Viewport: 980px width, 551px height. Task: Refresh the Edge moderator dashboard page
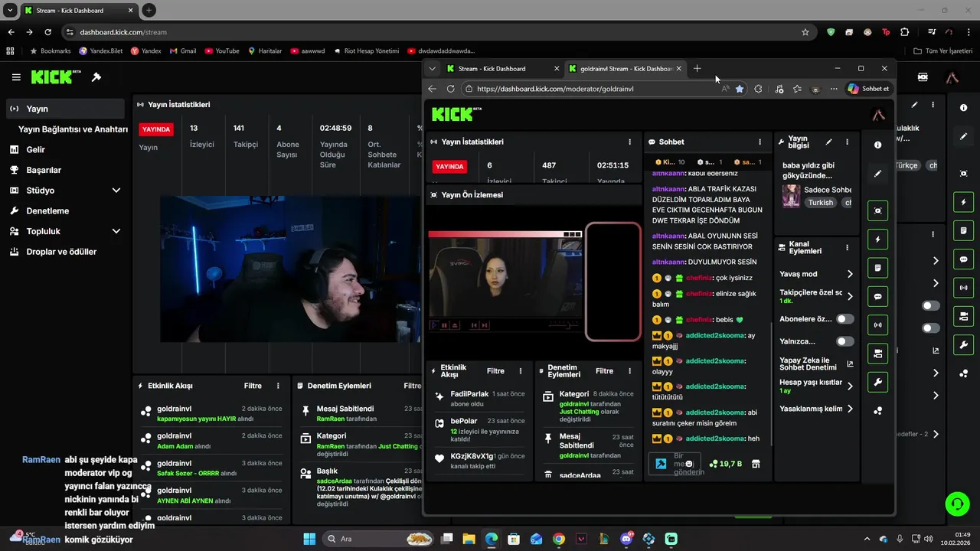point(451,89)
